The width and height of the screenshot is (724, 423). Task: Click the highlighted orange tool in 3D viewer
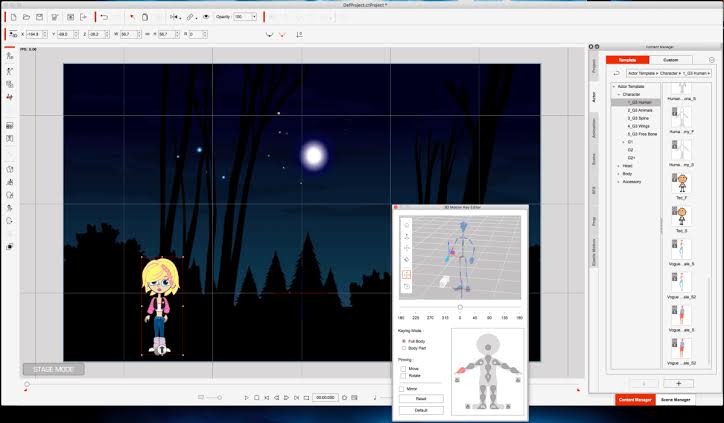point(406,275)
